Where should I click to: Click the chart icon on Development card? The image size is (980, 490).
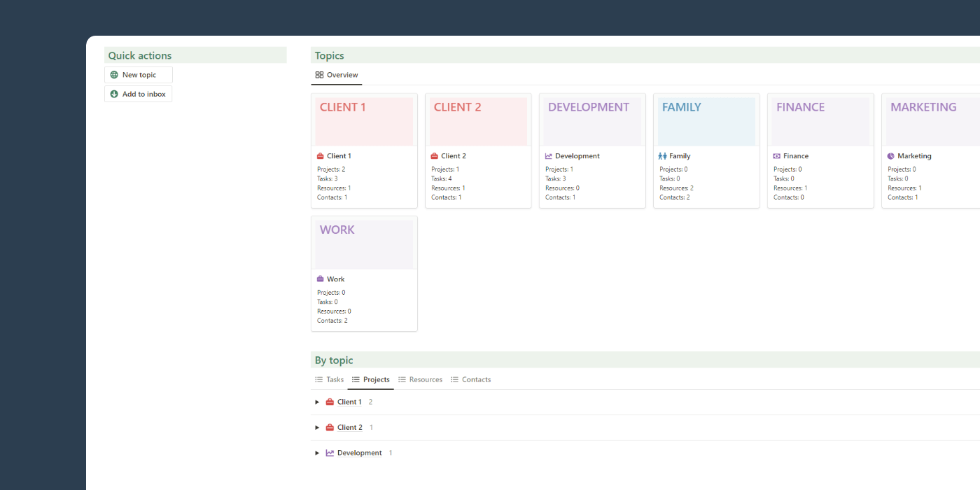549,156
